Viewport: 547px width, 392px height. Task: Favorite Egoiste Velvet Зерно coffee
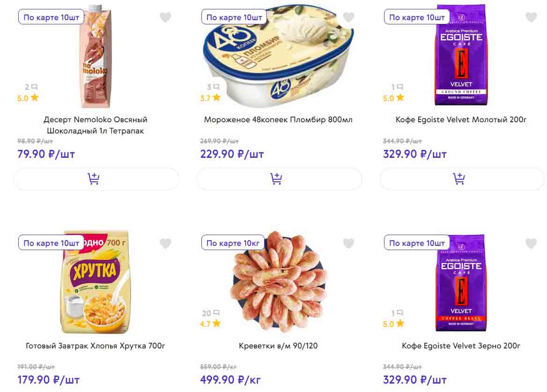531,244
